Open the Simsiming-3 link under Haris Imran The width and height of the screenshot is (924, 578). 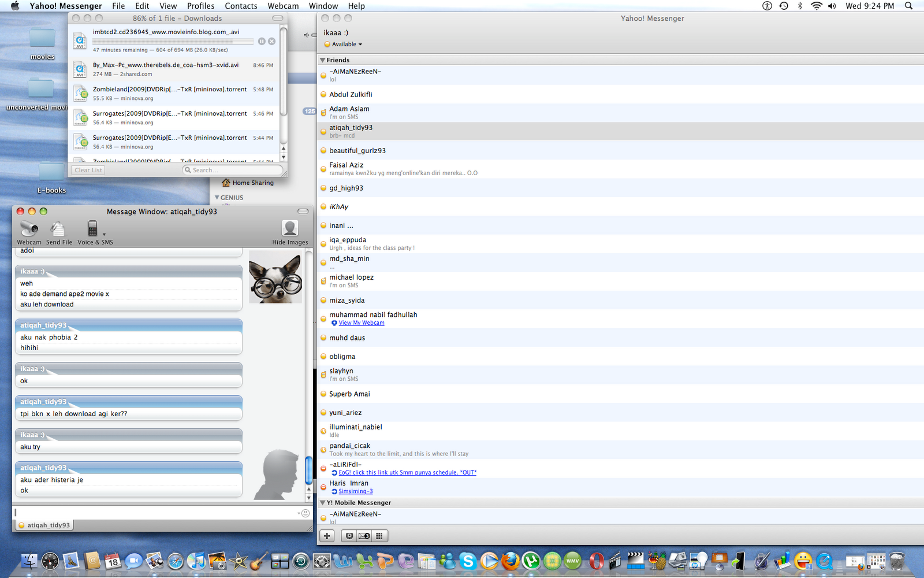pyautogui.click(x=356, y=491)
